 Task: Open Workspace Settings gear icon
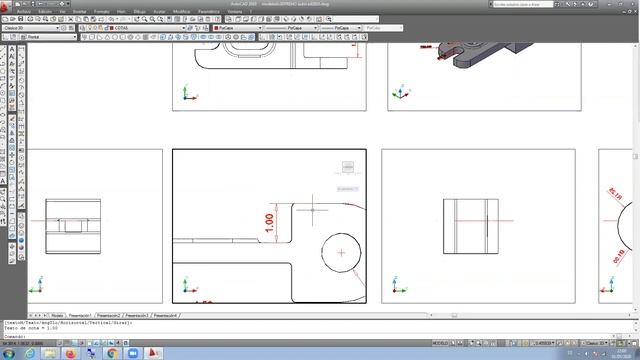pos(63,28)
